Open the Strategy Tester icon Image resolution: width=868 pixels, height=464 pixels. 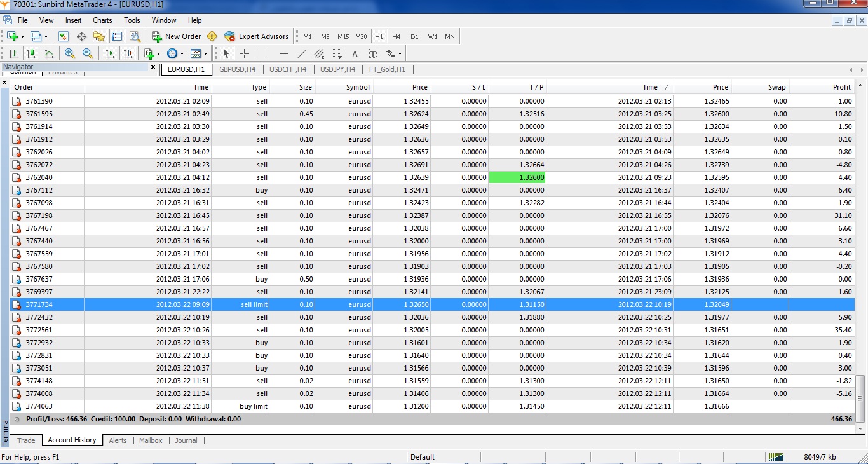[x=134, y=36]
